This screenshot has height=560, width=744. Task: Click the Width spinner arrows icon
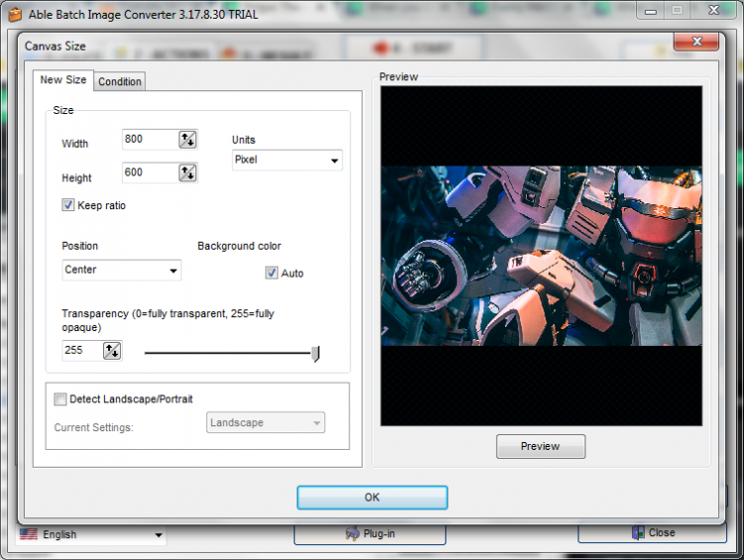point(187,140)
